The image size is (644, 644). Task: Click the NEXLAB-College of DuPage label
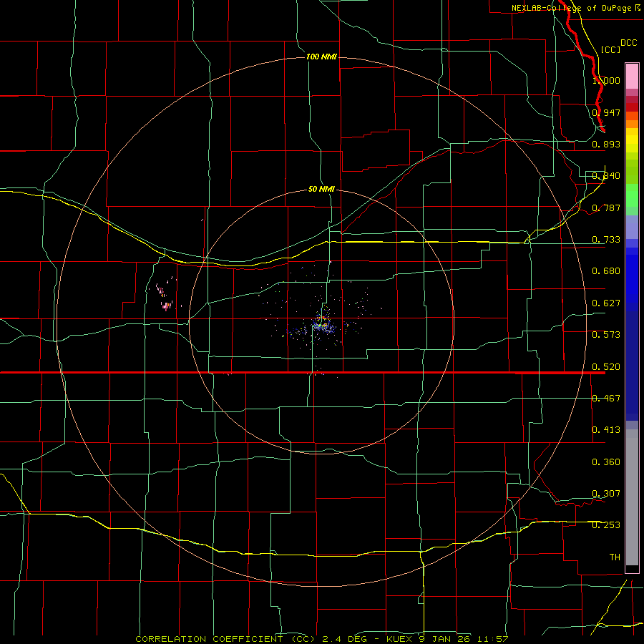coord(571,8)
